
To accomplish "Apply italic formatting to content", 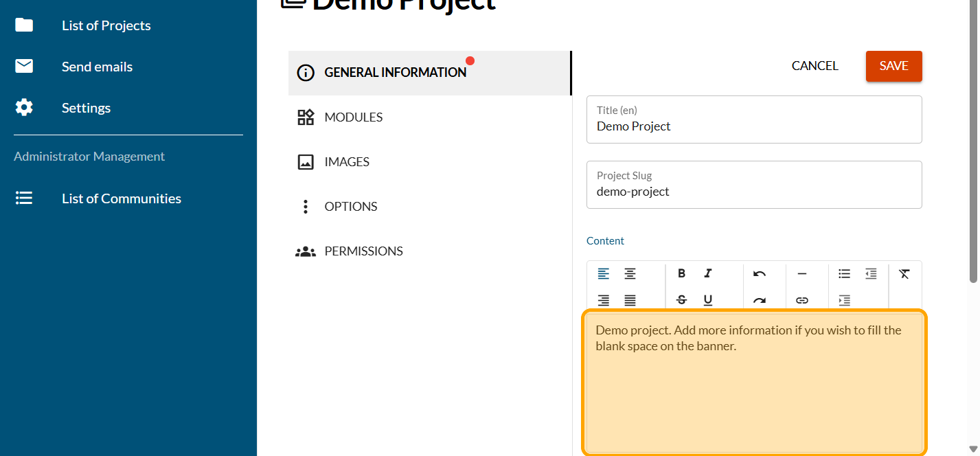I will pos(708,273).
